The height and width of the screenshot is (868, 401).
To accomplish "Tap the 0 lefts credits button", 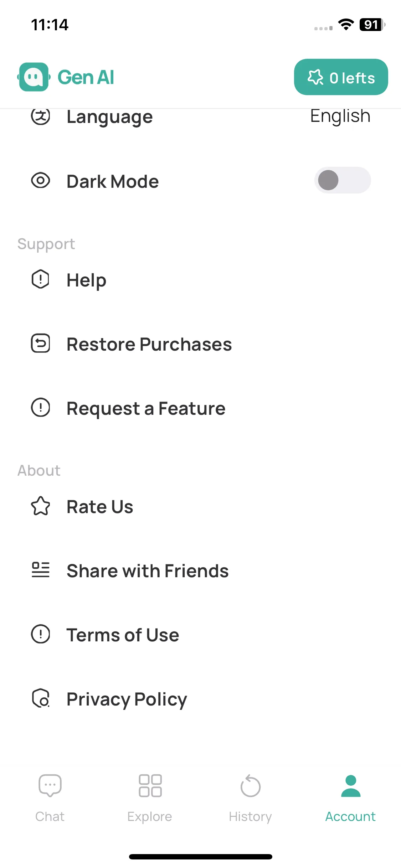I will click(341, 77).
